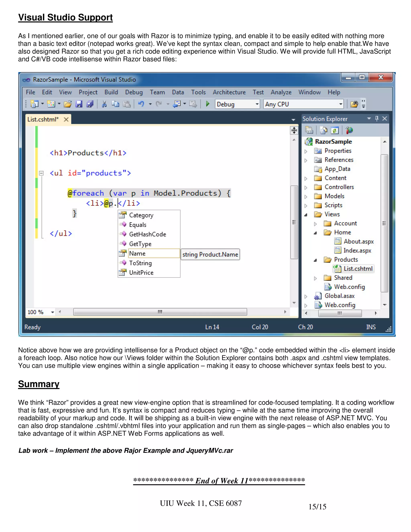
Task: Close the Solution Explorer panel
Action: (385, 119)
